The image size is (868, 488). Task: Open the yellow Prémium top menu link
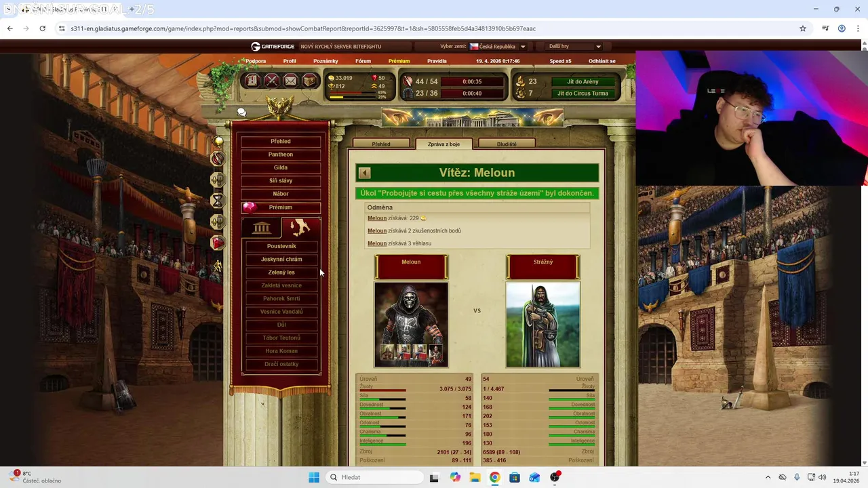(399, 61)
